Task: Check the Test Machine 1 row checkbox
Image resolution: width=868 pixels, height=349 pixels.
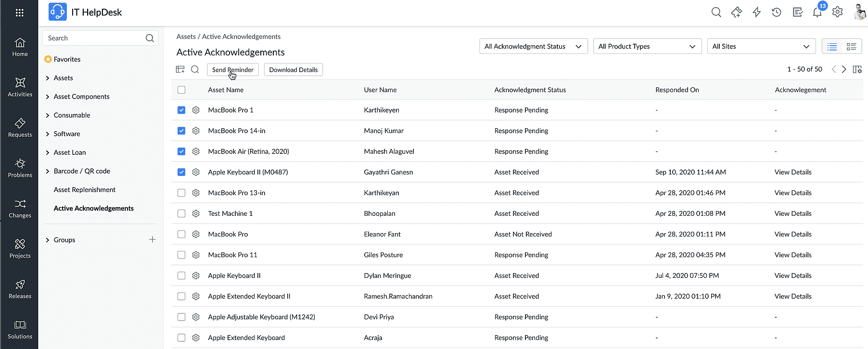Action: [181, 213]
